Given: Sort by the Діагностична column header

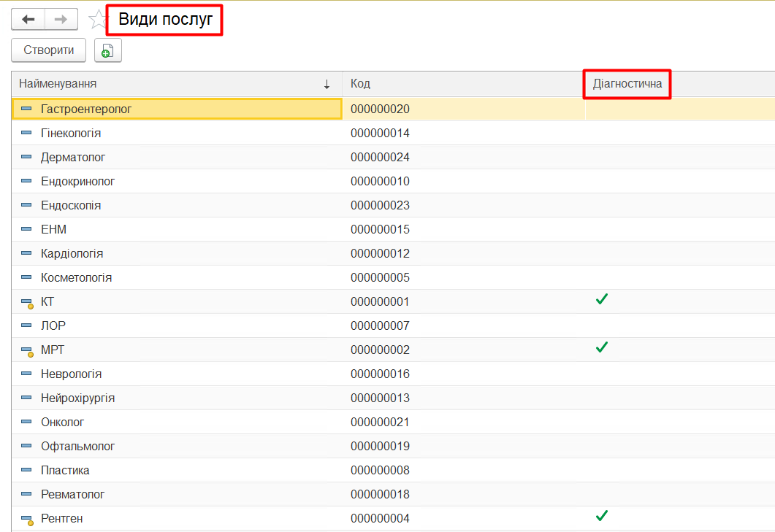Looking at the screenshot, I should tap(627, 84).
